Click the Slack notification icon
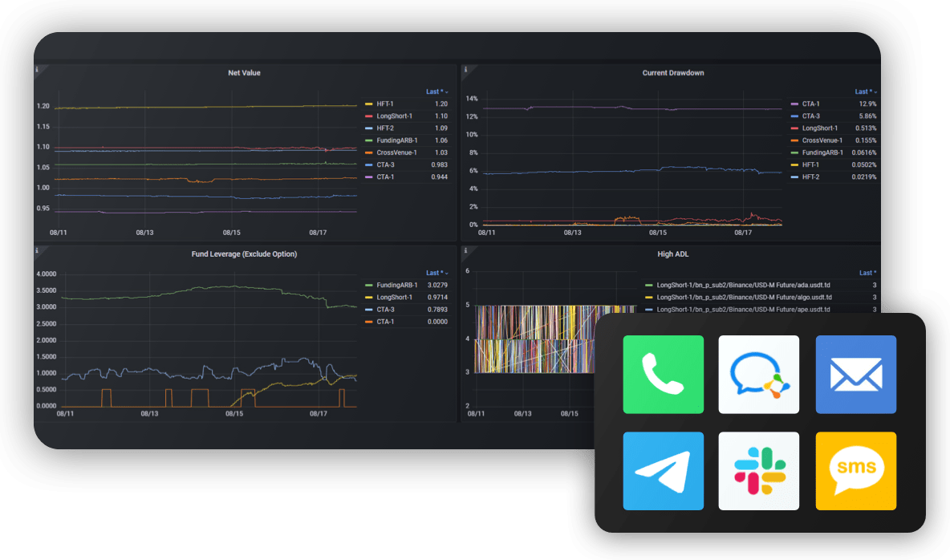This screenshot has width=950, height=560. (759, 471)
